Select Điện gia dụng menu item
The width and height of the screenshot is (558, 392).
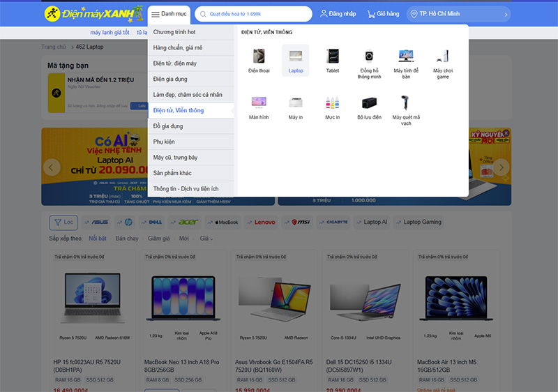click(x=191, y=79)
